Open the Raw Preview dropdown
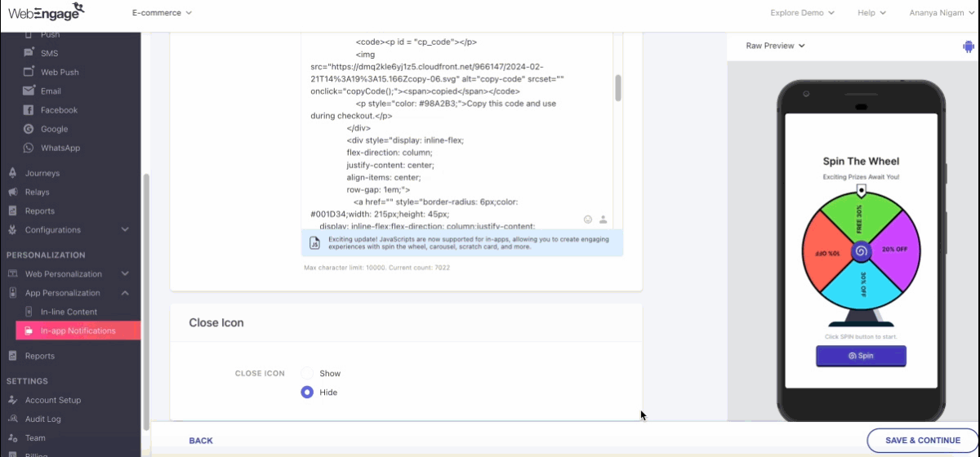This screenshot has height=457, width=980. tap(775, 47)
